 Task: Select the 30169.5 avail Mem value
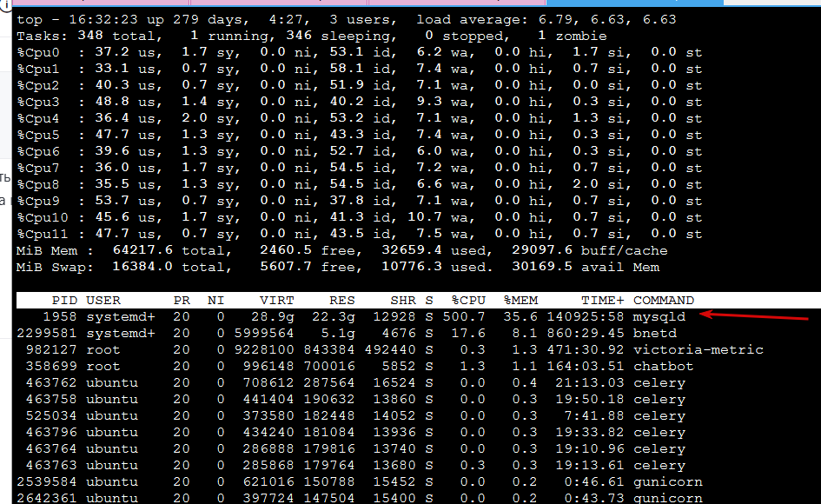click(x=542, y=267)
